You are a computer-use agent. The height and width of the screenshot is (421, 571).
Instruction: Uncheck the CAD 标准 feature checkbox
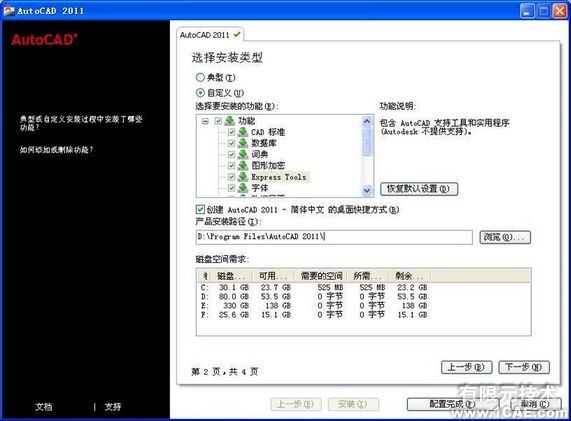point(231,132)
